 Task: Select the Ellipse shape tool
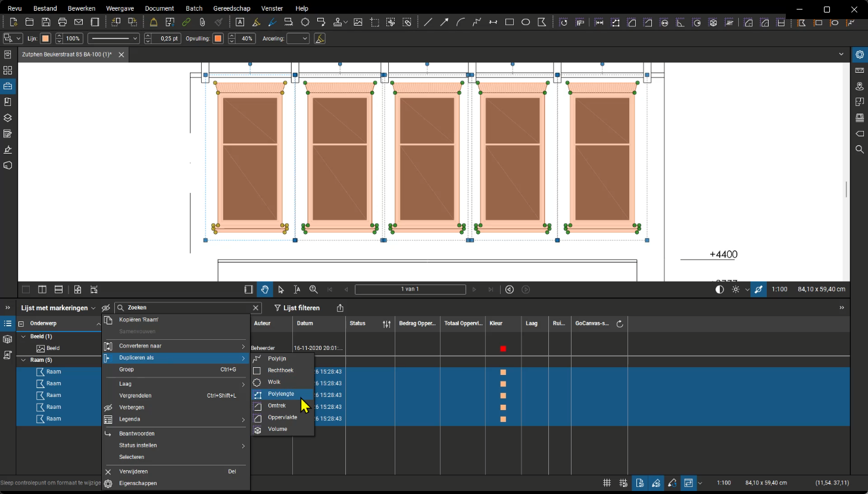coord(526,22)
